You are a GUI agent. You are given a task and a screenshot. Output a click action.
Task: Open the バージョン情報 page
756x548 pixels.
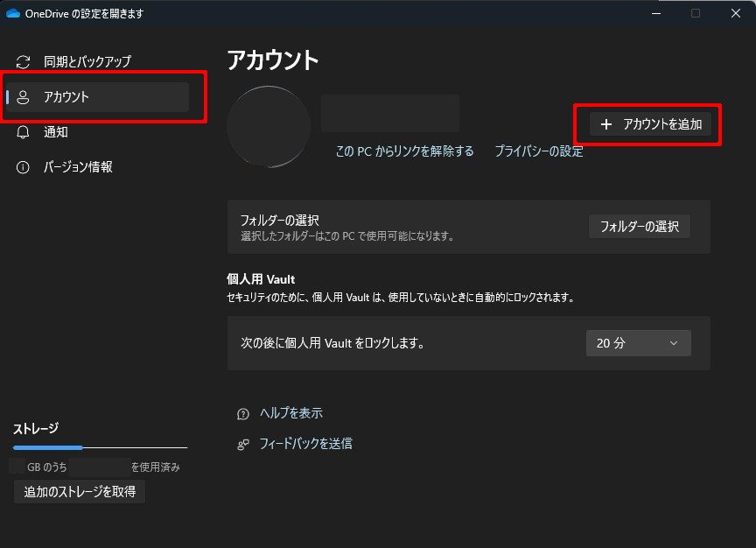click(x=78, y=167)
